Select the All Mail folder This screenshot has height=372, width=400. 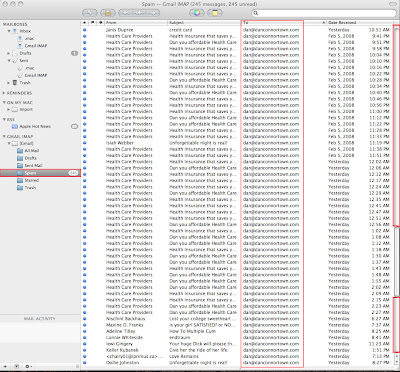(x=40, y=151)
